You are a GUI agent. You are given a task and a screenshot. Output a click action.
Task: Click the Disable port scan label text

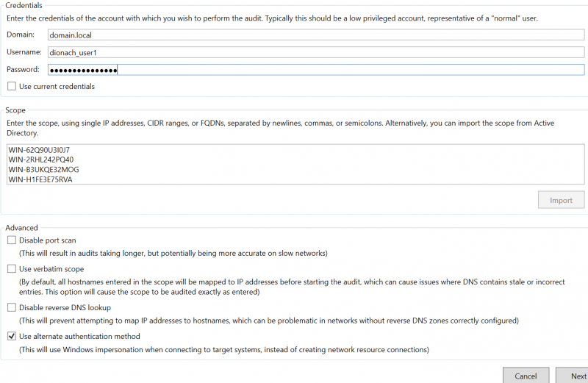[x=48, y=240]
